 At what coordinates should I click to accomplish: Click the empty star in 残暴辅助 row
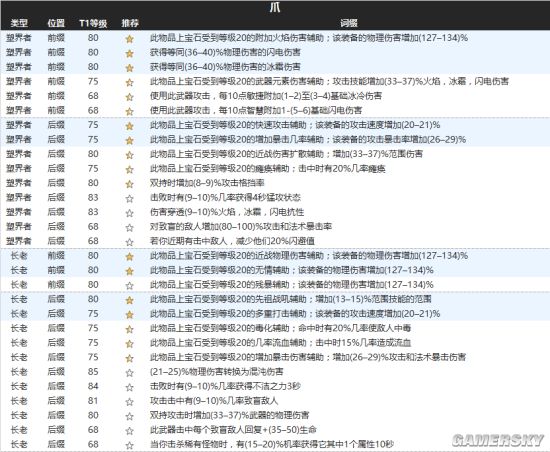pos(129,286)
